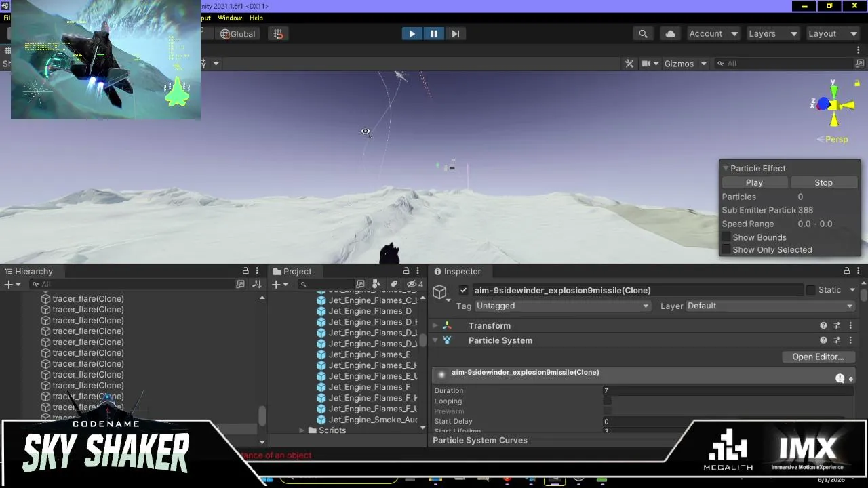Image resolution: width=868 pixels, height=488 pixels.
Task: Open the Transform presets slider icon
Action: 837,326
